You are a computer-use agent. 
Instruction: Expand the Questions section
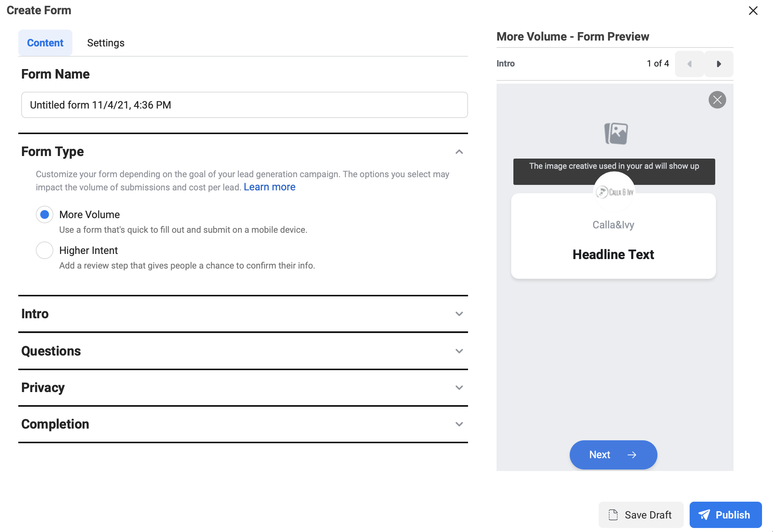tap(460, 350)
